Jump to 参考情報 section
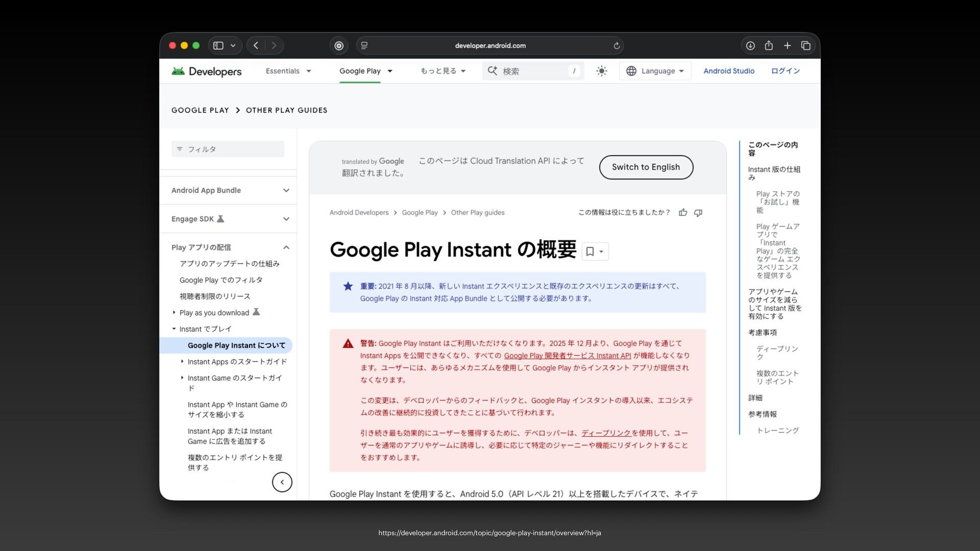 click(763, 414)
